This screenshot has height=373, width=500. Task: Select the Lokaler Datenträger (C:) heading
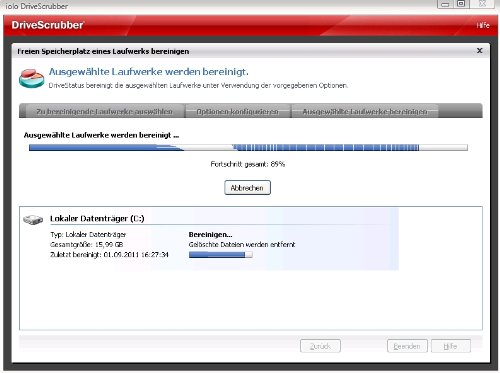tap(97, 219)
